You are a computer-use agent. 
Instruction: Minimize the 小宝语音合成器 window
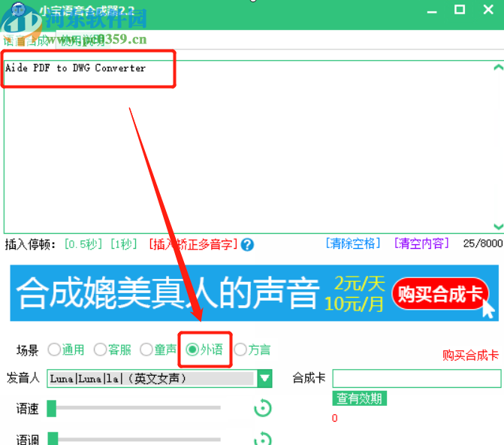[432, 11]
